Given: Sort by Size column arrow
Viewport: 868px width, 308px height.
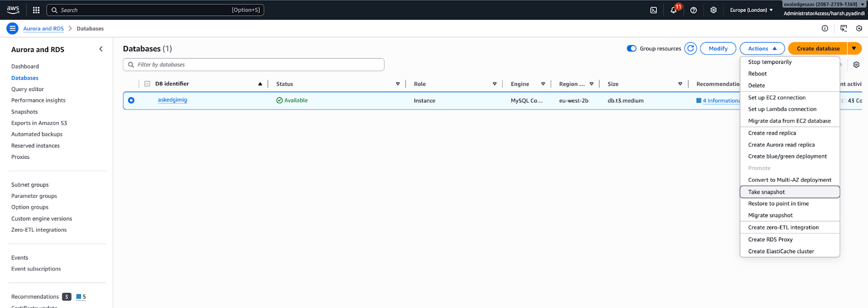Looking at the screenshot, I should [680, 84].
